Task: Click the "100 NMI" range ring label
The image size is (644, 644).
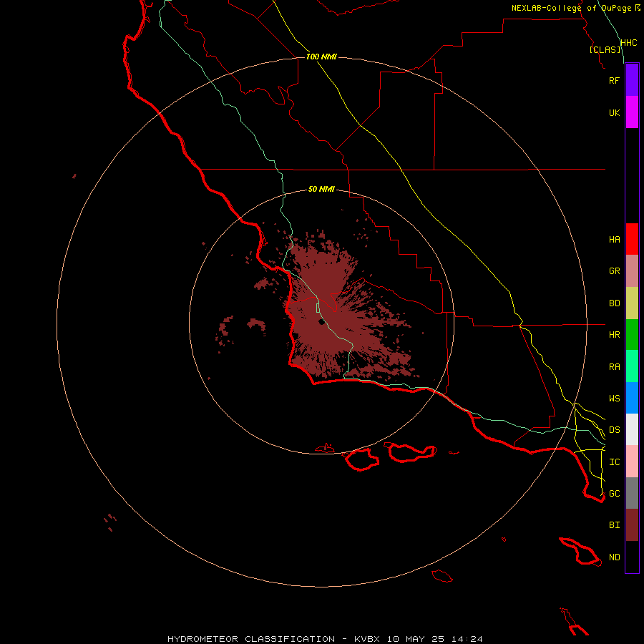Action: click(x=321, y=57)
